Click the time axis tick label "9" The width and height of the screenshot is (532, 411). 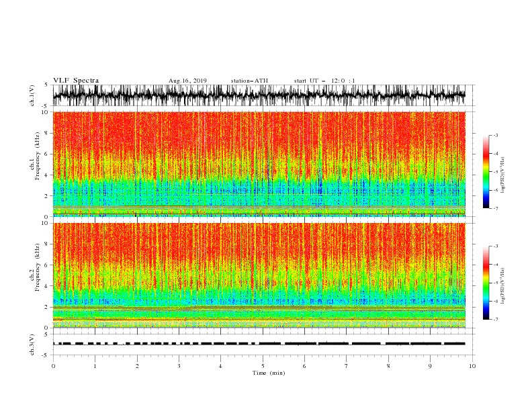click(430, 366)
